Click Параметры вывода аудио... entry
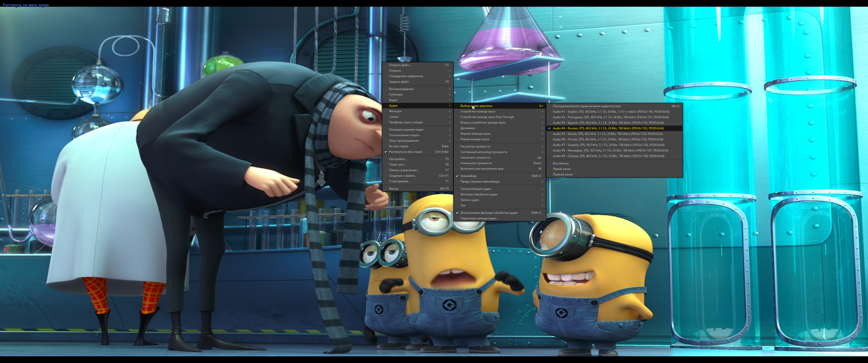The image size is (868, 363). [479, 218]
